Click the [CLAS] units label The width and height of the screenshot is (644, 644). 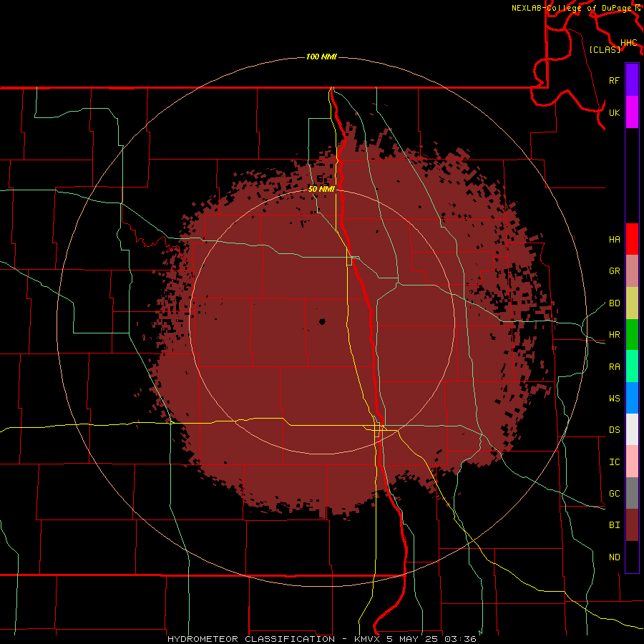point(605,49)
